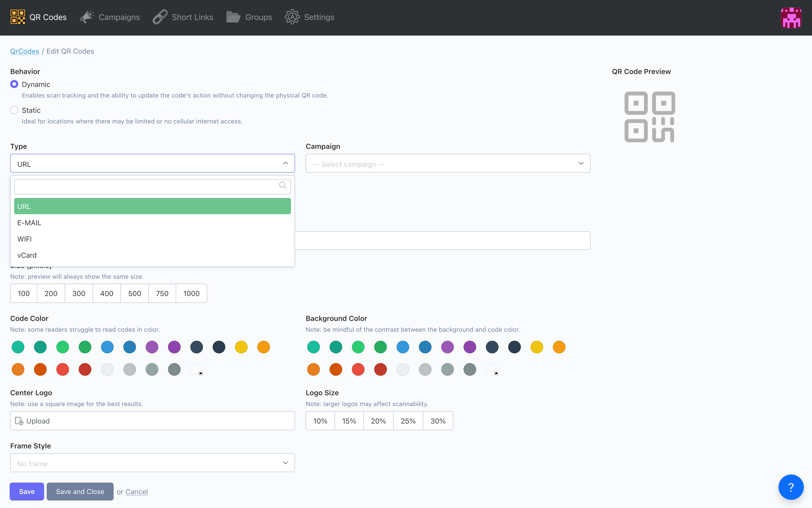
Task: Set logo size to 20%
Action: 378,421
